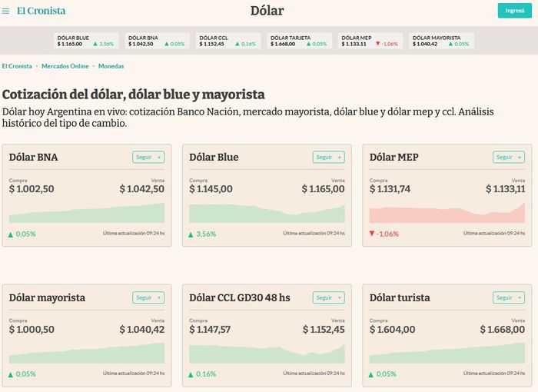Follow Dólar BNA with Seguir button

(x=148, y=157)
